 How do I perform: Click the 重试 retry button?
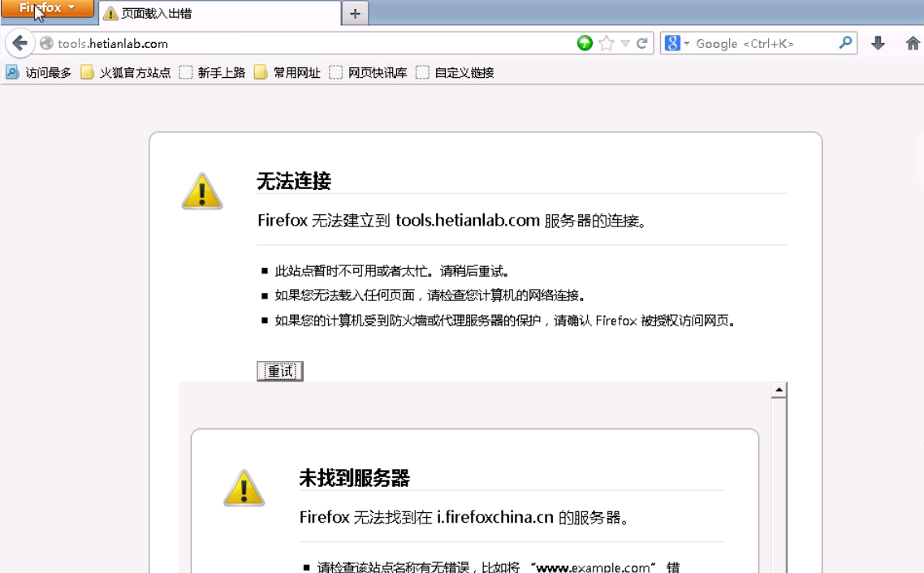[280, 372]
